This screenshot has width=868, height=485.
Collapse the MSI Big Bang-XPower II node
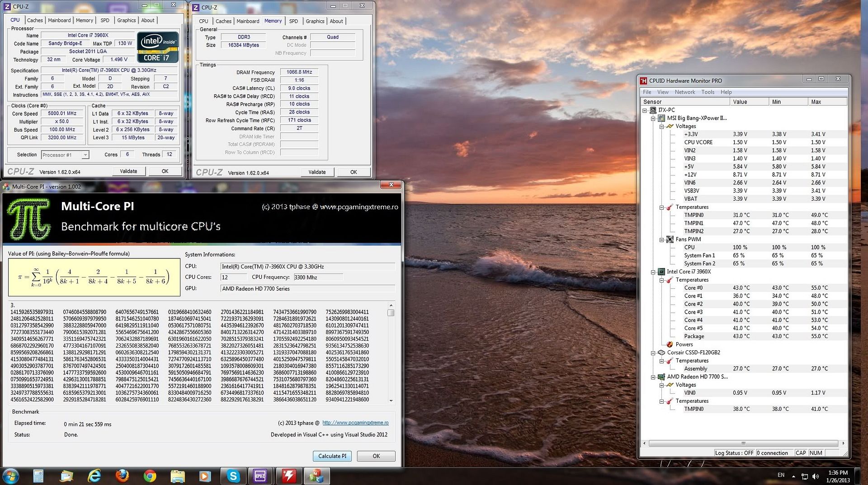click(653, 118)
